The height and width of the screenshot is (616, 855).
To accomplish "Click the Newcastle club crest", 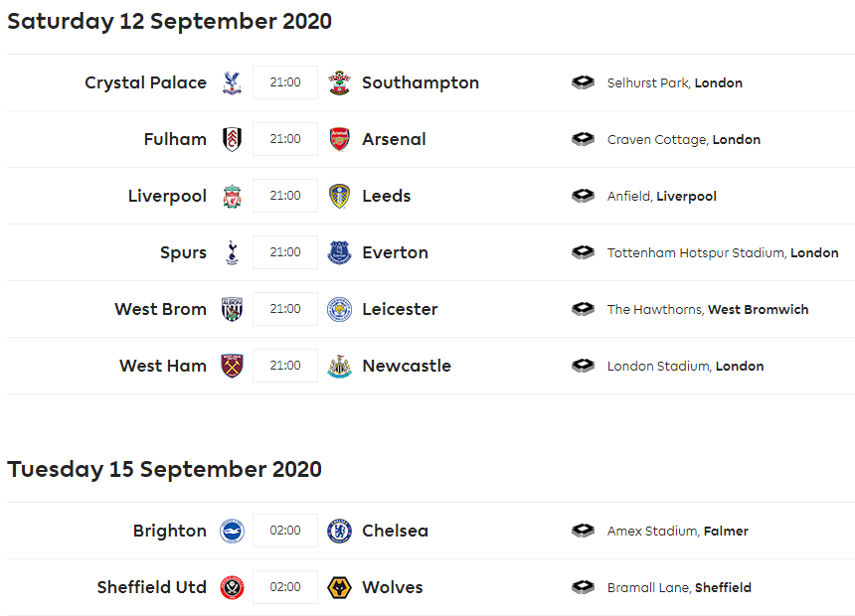I will (339, 366).
